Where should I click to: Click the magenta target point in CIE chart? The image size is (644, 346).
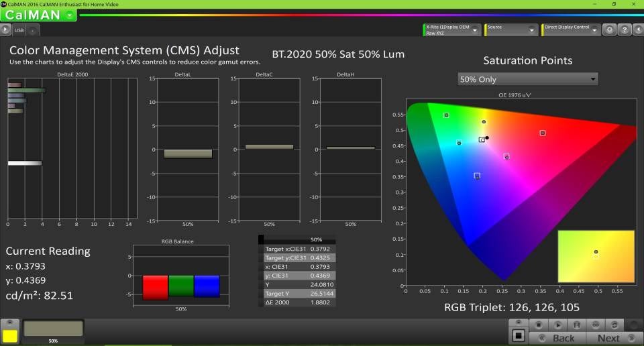click(506, 157)
